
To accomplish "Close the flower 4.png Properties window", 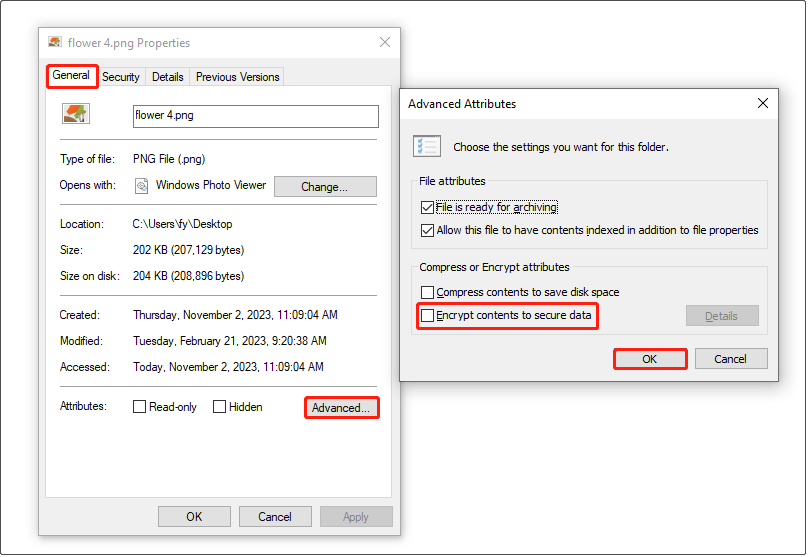I will [384, 42].
